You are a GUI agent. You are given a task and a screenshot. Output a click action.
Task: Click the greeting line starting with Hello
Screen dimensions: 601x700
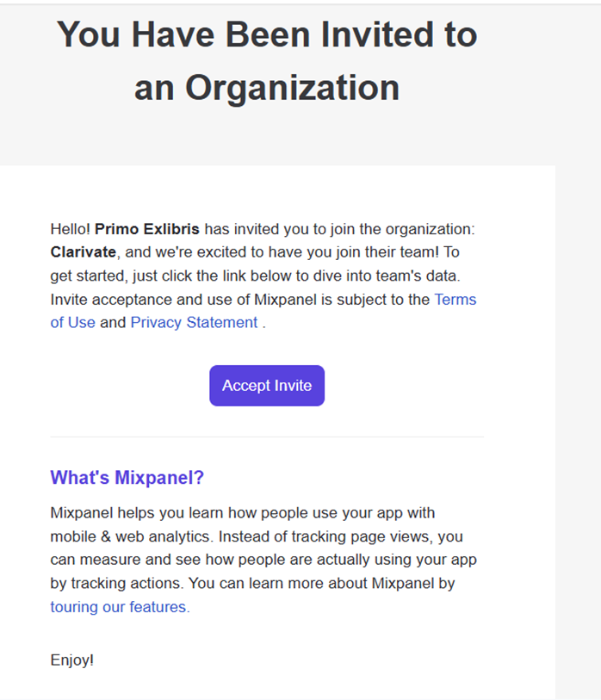(x=258, y=229)
